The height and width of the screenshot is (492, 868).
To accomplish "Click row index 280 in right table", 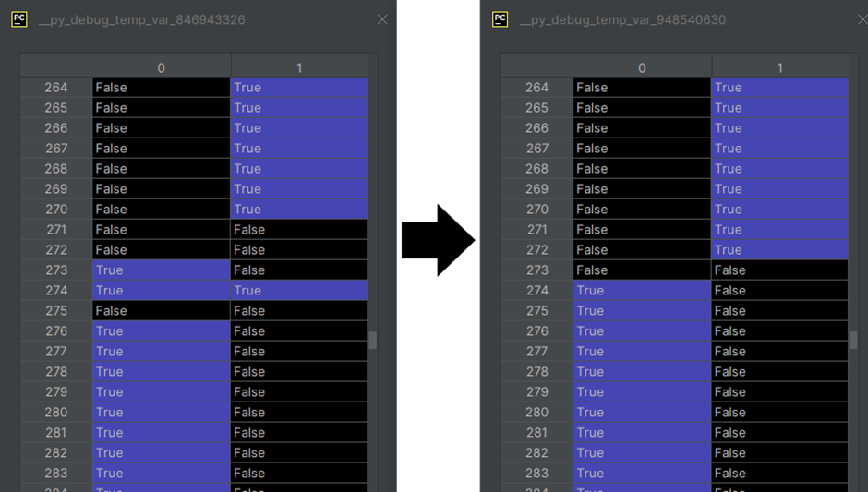I will [x=536, y=413].
